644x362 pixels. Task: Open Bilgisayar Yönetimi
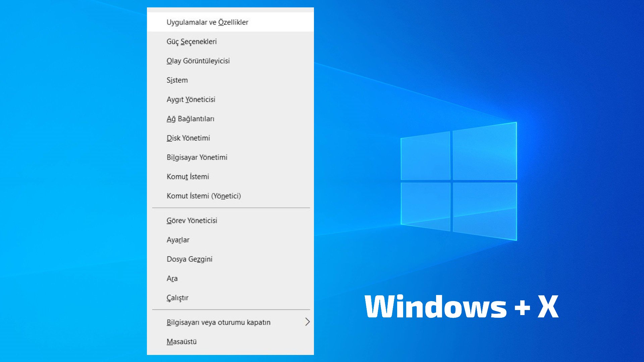click(x=230, y=157)
